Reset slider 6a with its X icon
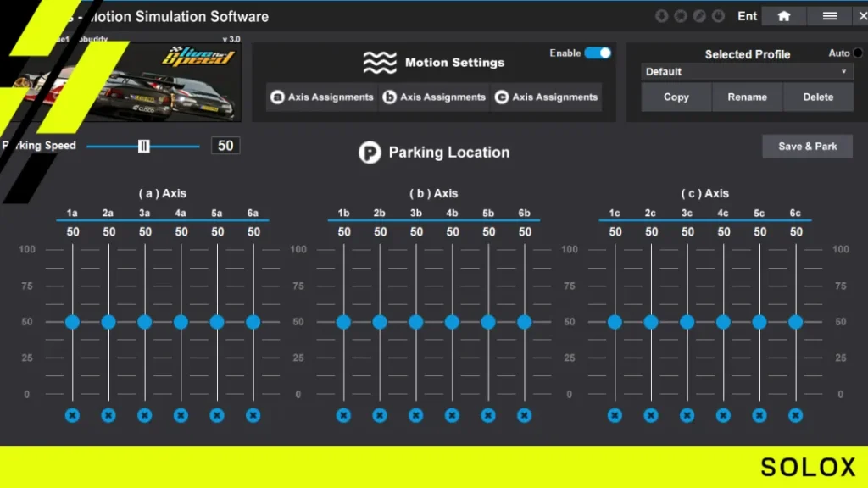Image resolution: width=868 pixels, height=488 pixels. [253, 415]
